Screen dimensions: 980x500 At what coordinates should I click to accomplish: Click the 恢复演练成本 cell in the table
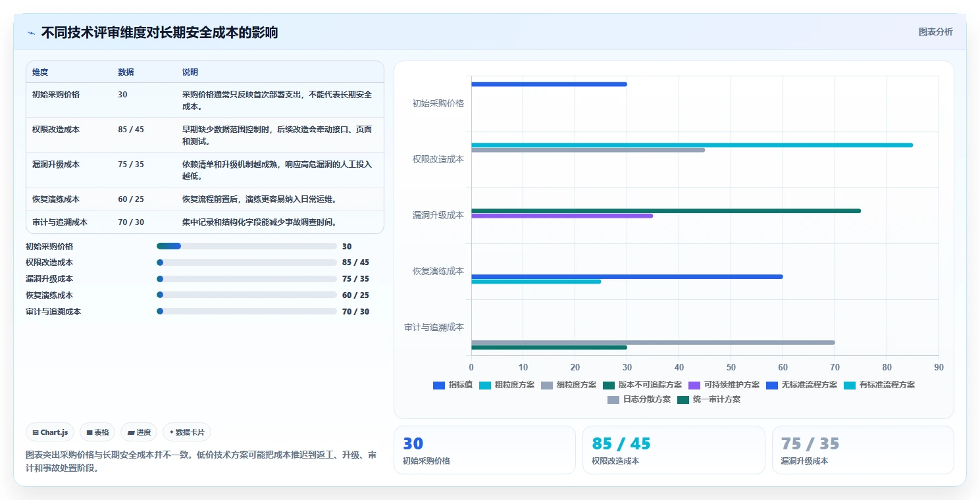(56, 199)
